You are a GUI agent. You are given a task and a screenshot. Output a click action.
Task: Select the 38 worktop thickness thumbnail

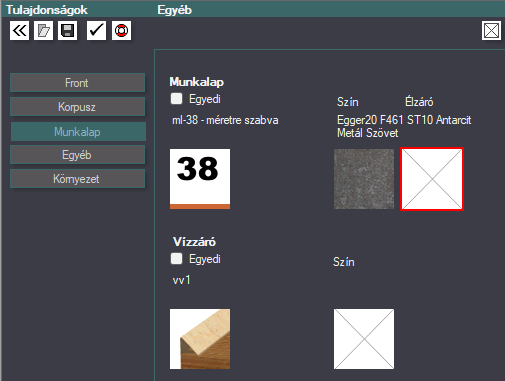(x=200, y=179)
